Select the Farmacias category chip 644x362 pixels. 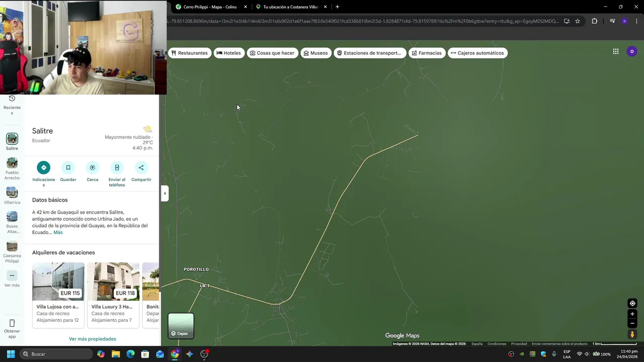[x=427, y=53]
